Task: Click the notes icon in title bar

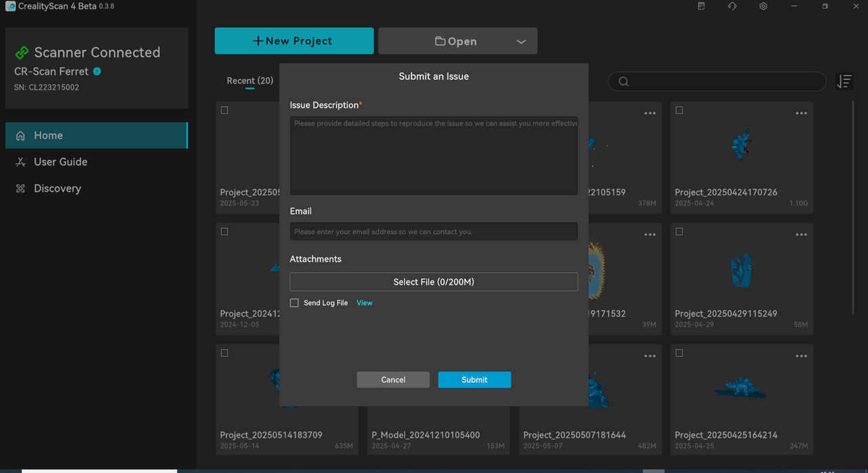Action: point(701,6)
